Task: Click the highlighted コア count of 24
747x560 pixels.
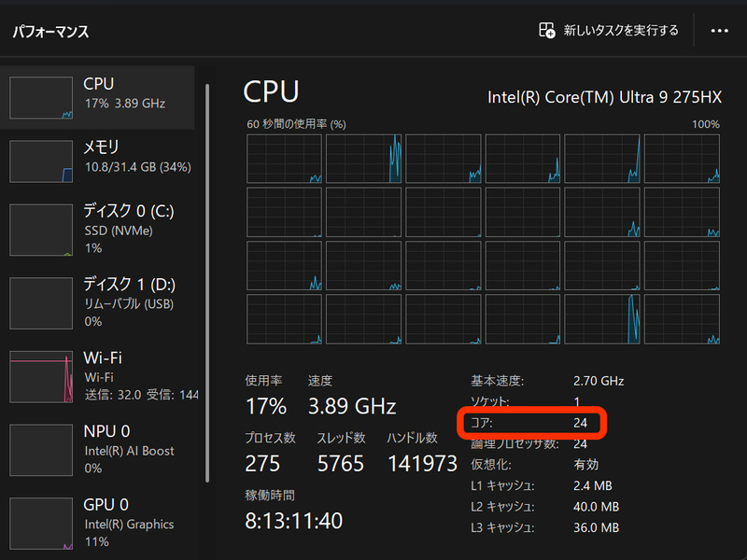Action: tap(580, 423)
